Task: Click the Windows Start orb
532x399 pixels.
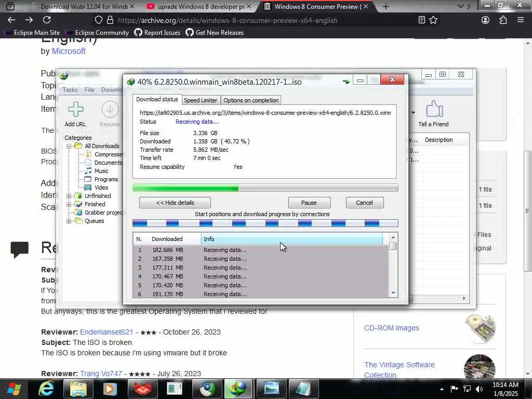Action: (x=14, y=389)
